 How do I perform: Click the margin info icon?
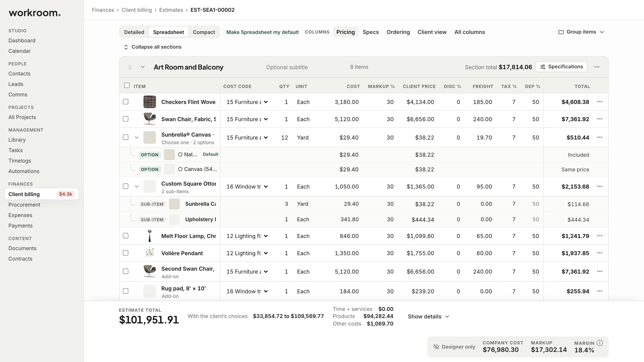[x=600, y=343]
